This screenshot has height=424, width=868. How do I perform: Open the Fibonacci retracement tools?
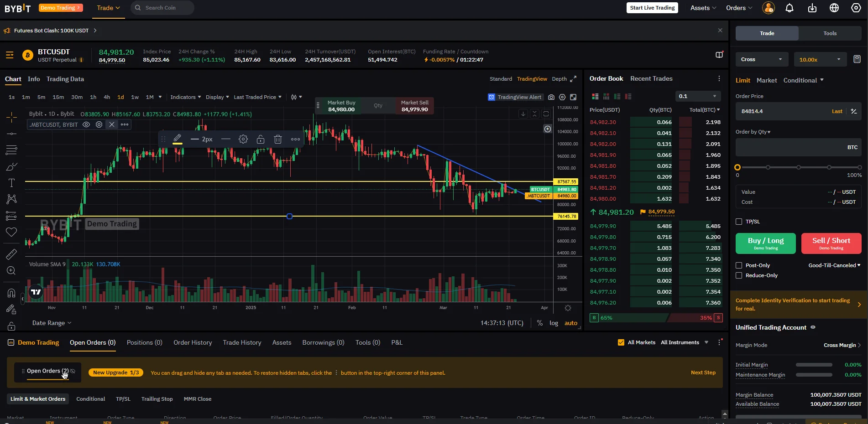click(11, 150)
